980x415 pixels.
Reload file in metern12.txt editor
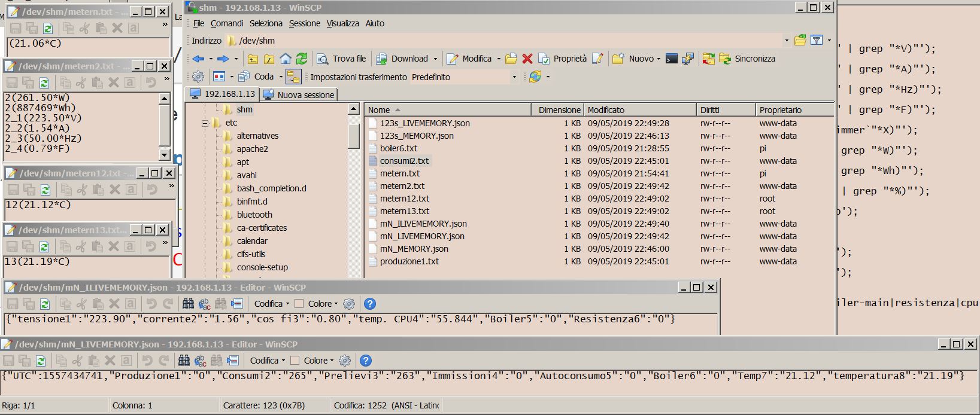coord(45,190)
